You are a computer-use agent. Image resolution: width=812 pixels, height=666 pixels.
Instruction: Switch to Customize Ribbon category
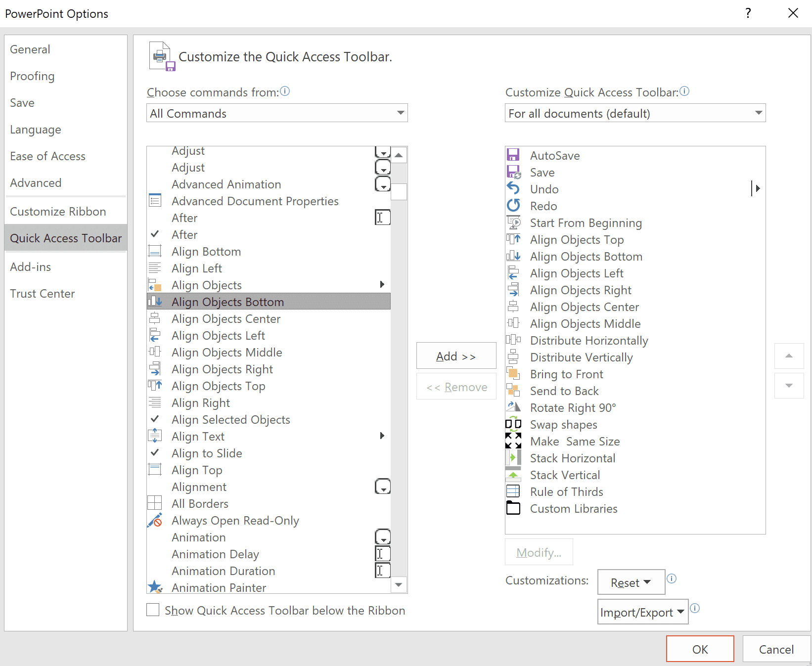[66, 212]
